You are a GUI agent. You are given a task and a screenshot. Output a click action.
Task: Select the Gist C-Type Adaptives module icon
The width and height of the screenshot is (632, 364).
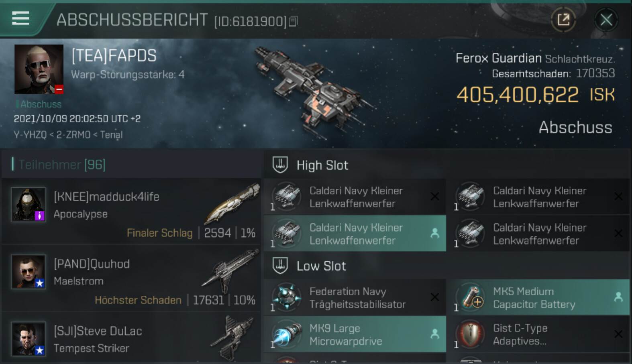[471, 334]
